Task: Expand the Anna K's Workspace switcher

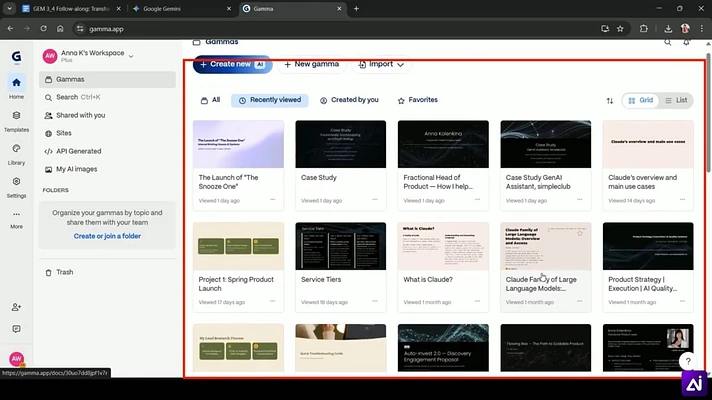Action: (x=88, y=56)
